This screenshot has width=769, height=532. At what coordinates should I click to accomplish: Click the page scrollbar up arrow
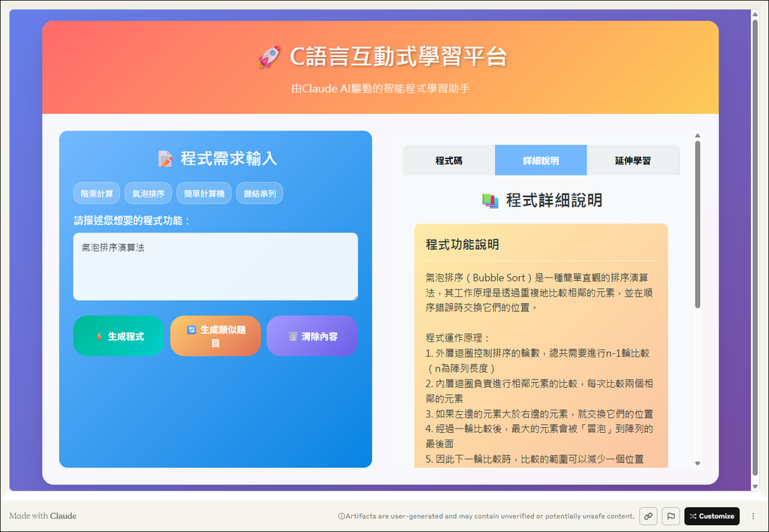click(755, 14)
